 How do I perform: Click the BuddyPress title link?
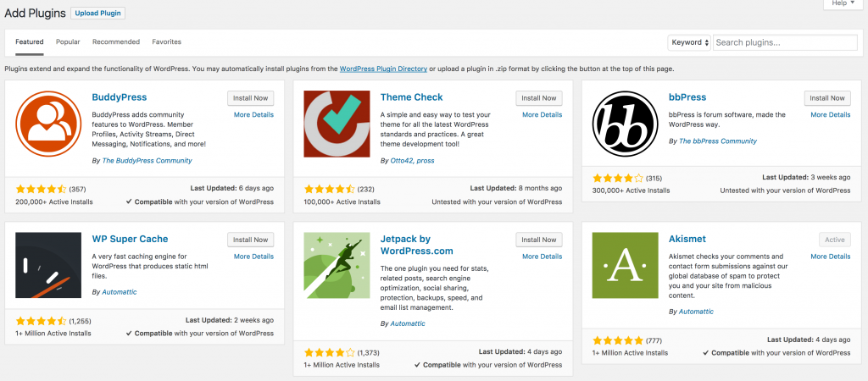point(119,97)
